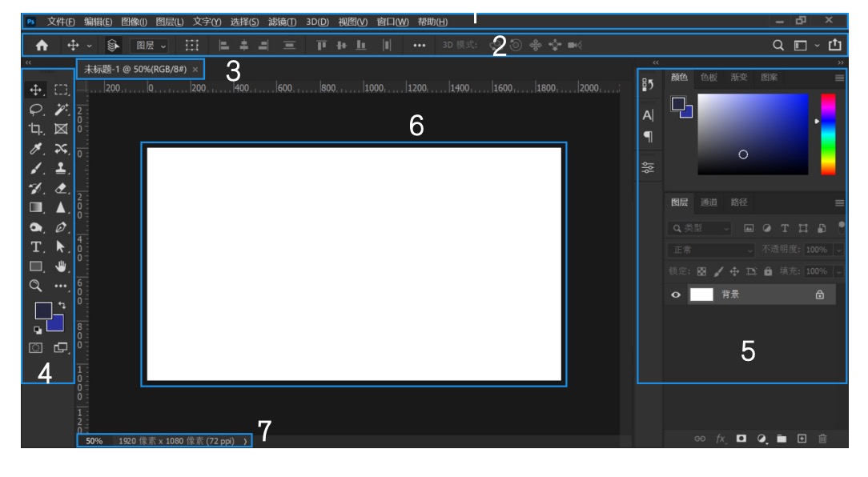This screenshot has width=868, height=477.
Task: Hide the 背景 layer with eye icon
Action: click(676, 295)
